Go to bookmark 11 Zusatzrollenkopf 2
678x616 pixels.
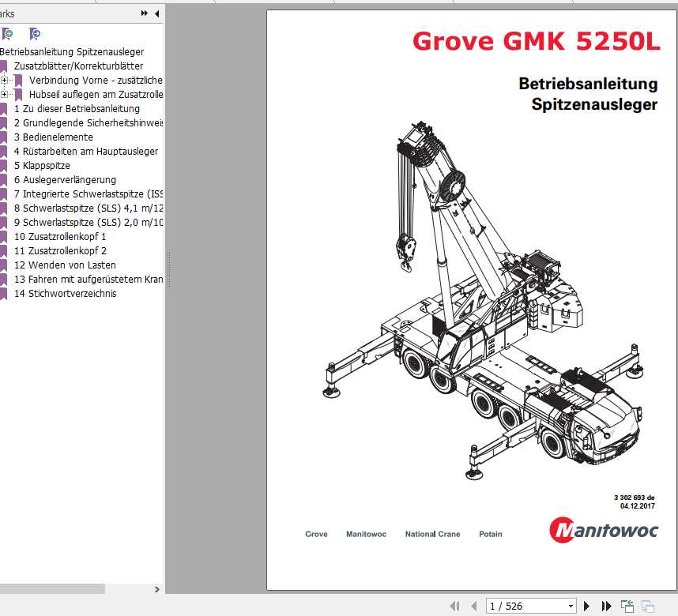coord(60,251)
